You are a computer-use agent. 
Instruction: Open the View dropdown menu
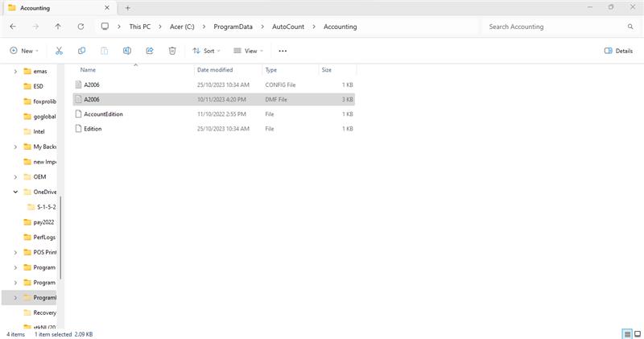pyautogui.click(x=249, y=51)
